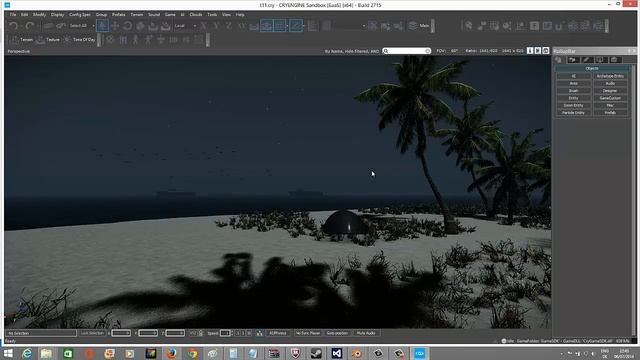Toggle the AI/Physics button

tap(278, 333)
